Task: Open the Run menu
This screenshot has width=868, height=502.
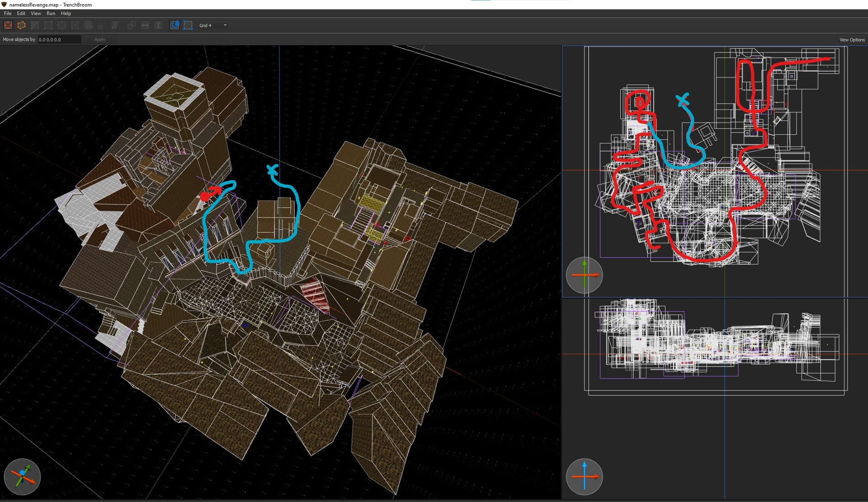Action: pyautogui.click(x=51, y=14)
